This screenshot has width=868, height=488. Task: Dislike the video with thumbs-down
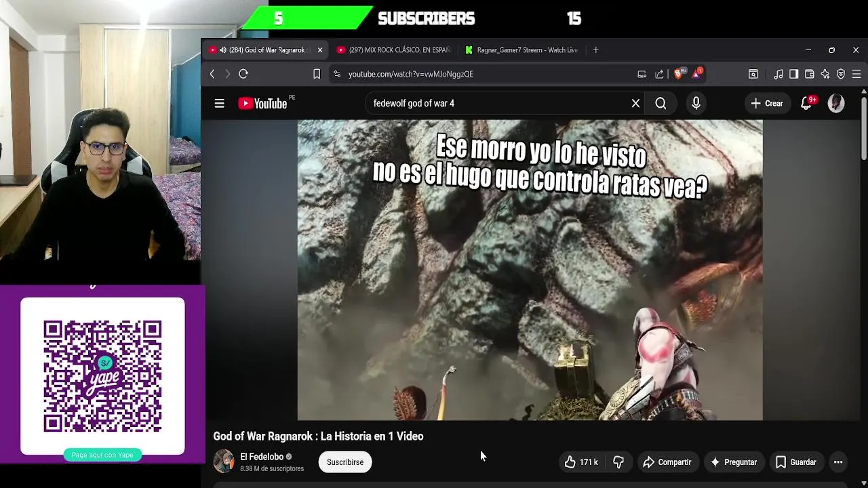(618, 462)
